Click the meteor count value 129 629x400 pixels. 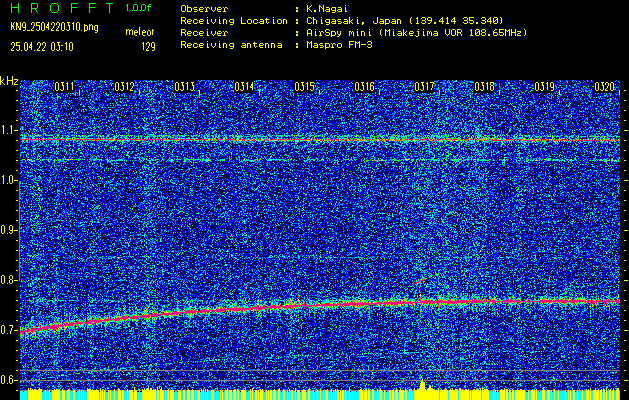148,47
